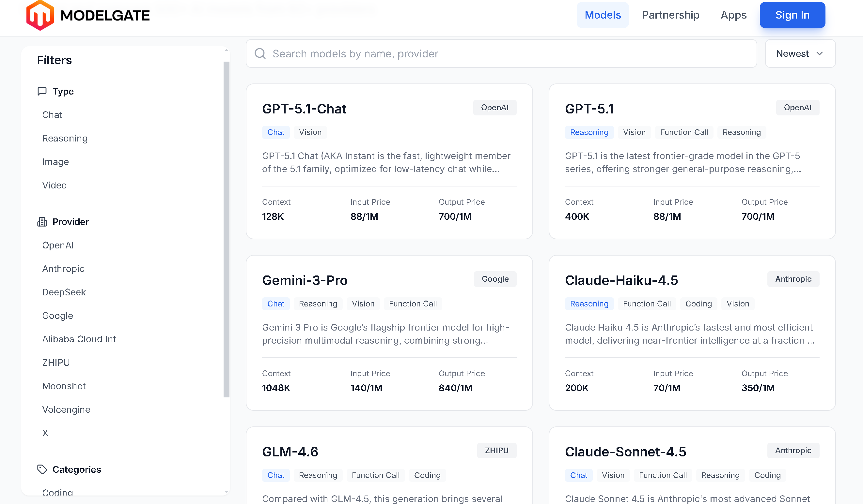863x504 pixels.
Task: Click the Categories tag icon
Action: 42,469
